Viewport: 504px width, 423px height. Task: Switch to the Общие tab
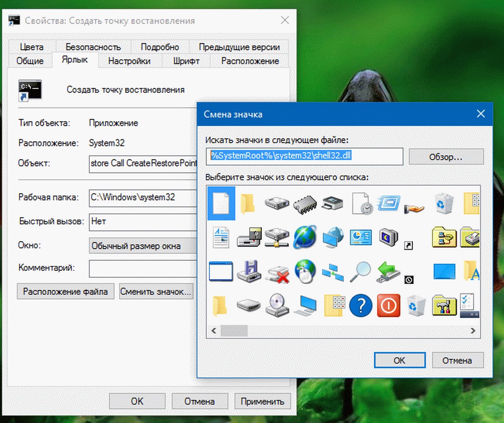(30, 61)
